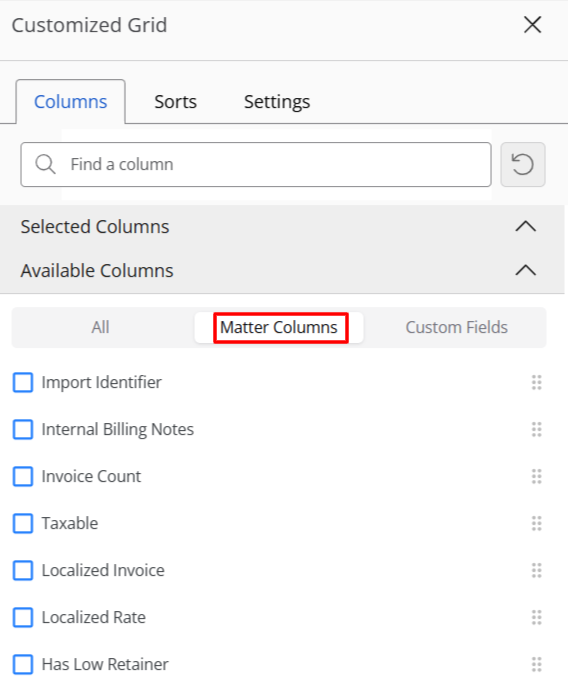Click the Find a column search field
The height and width of the screenshot is (689, 568).
(256, 164)
